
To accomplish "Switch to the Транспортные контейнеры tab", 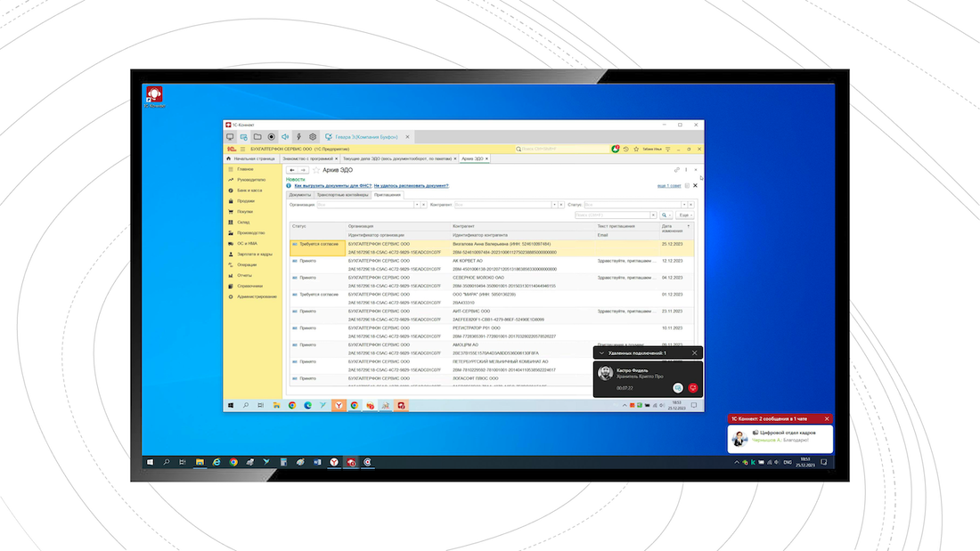I will tap(342, 194).
